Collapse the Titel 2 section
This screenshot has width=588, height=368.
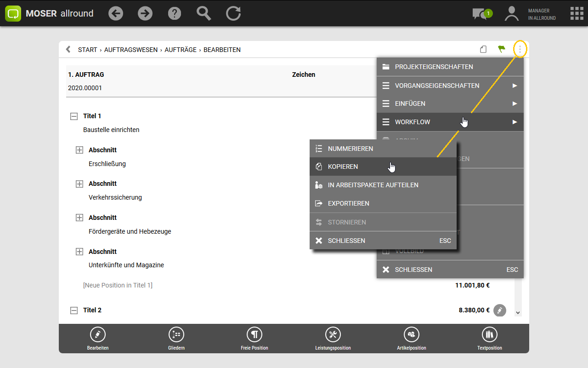tap(74, 310)
